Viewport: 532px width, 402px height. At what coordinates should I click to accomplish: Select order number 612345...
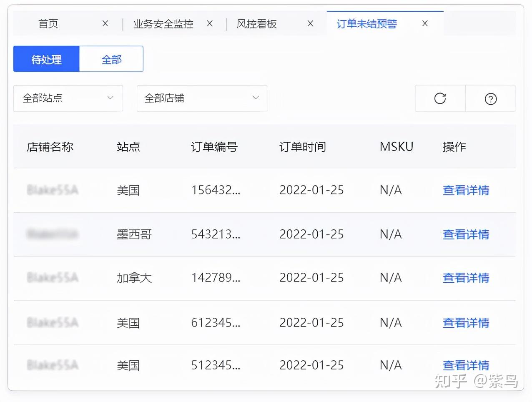pos(216,323)
